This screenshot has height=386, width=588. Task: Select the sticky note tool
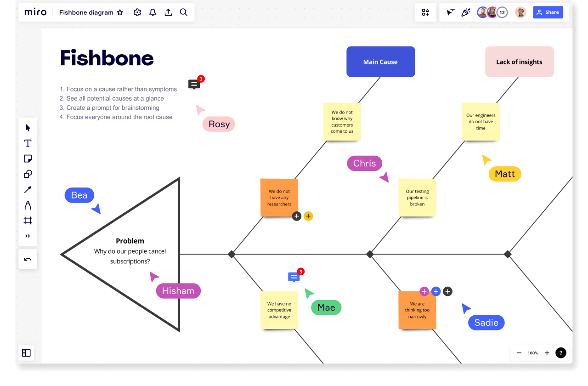(28, 159)
